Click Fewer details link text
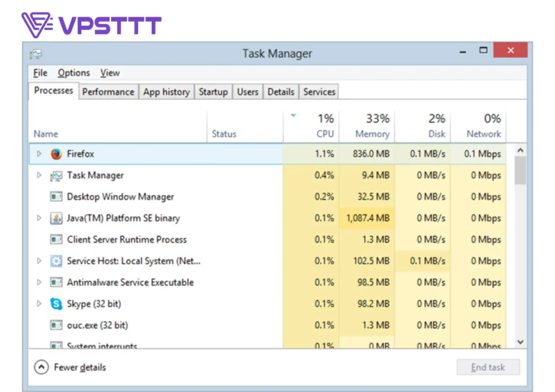Image resolution: width=555 pixels, height=392 pixels. (x=80, y=368)
